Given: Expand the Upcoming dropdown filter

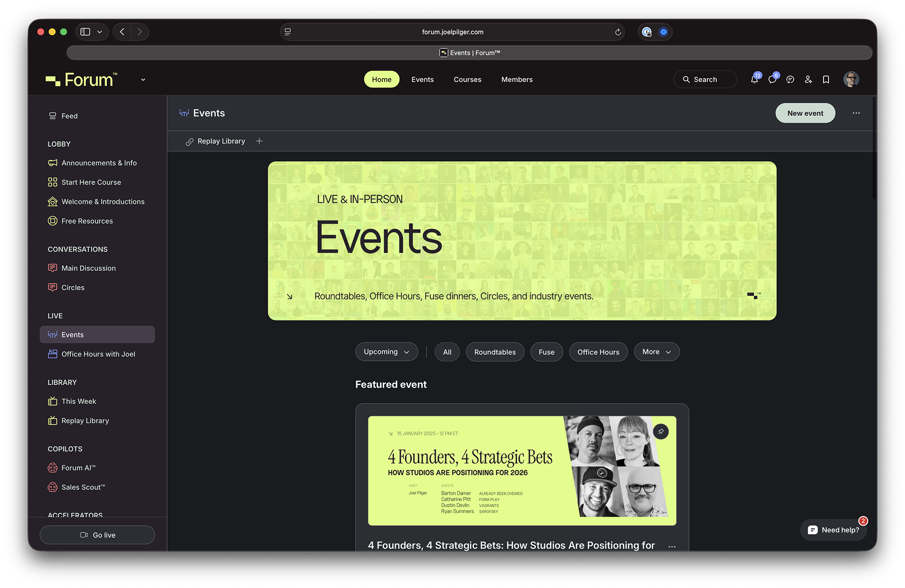Looking at the screenshot, I should (386, 352).
